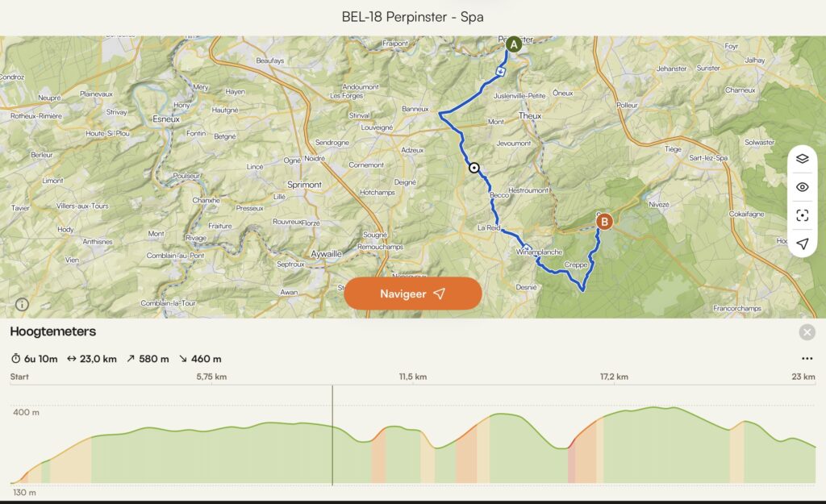The height and width of the screenshot is (504, 826).
Task: Click the descent arrow beside 460 m
Action: pyautogui.click(x=184, y=359)
